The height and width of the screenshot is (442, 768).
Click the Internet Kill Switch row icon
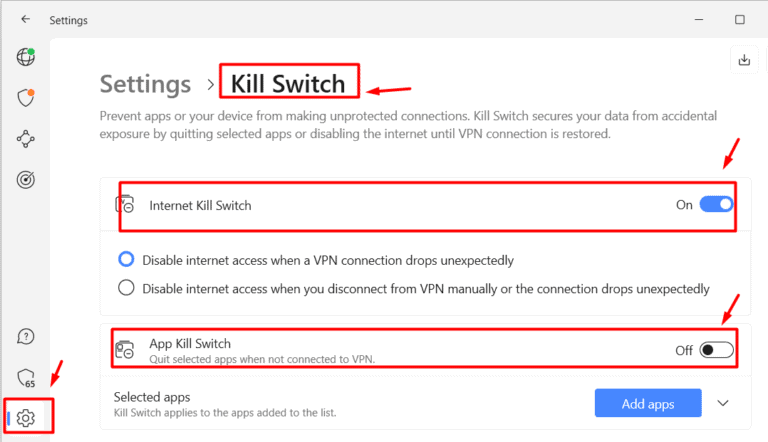coord(126,205)
